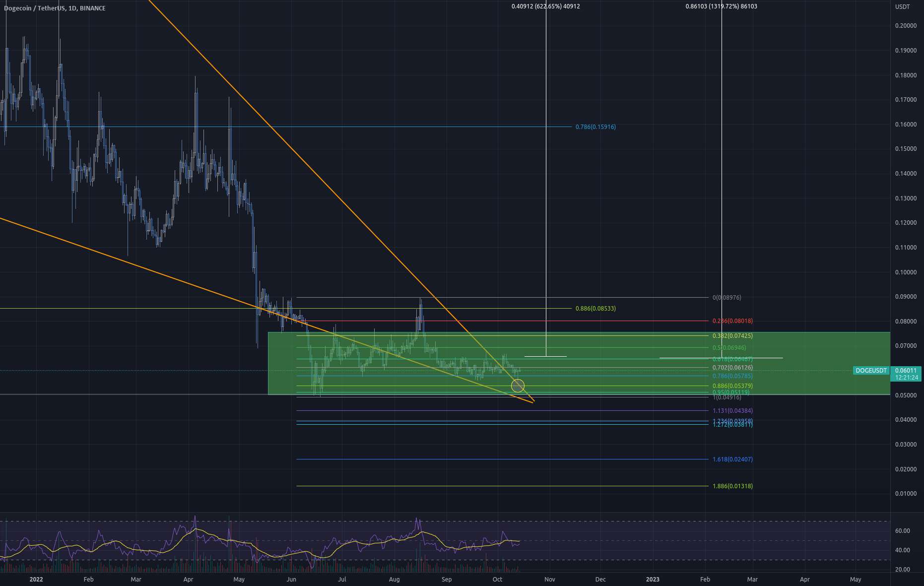Click 0.10000 on the price axis
Image resolution: width=924 pixels, height=586 pixels.
pyautogui.click(x=906, y=272)
